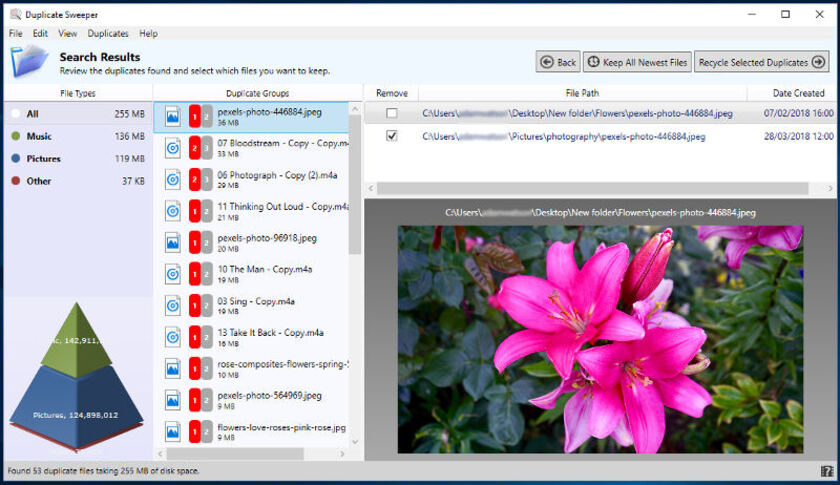Select flowers-love-roses-pink-rose.jpg group
This screenshot has width=840, height=485.
[251, 431]
